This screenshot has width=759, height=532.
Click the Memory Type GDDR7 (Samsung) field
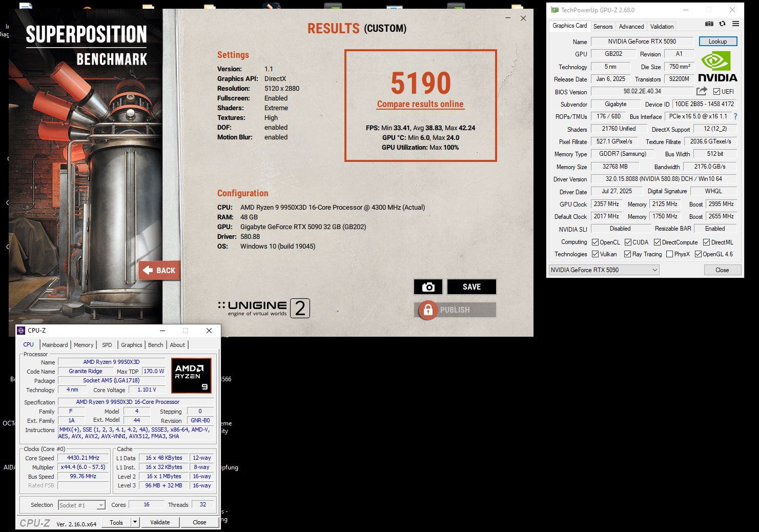coord(623,154)
